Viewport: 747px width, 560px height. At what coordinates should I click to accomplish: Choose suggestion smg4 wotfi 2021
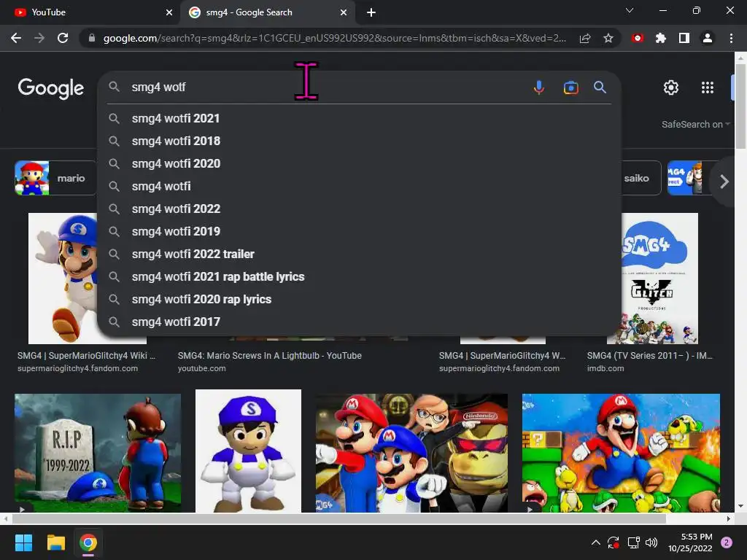359,119
